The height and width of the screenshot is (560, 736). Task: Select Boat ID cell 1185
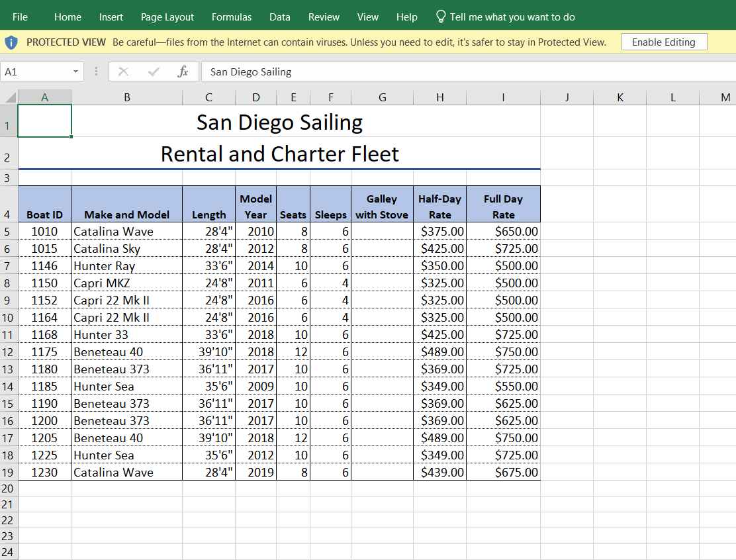(44, 387)
